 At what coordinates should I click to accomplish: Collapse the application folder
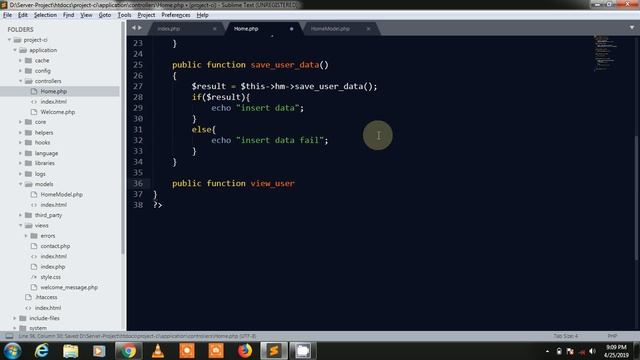15,50
